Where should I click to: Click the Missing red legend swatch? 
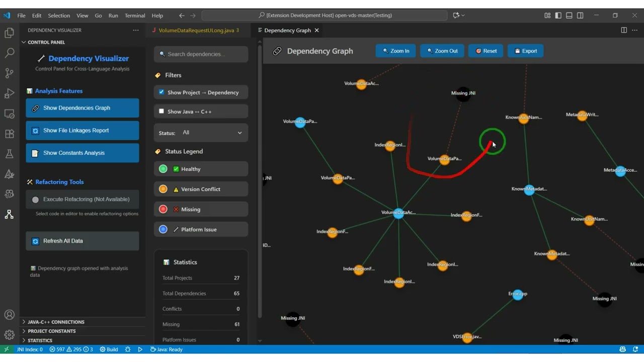163,209
